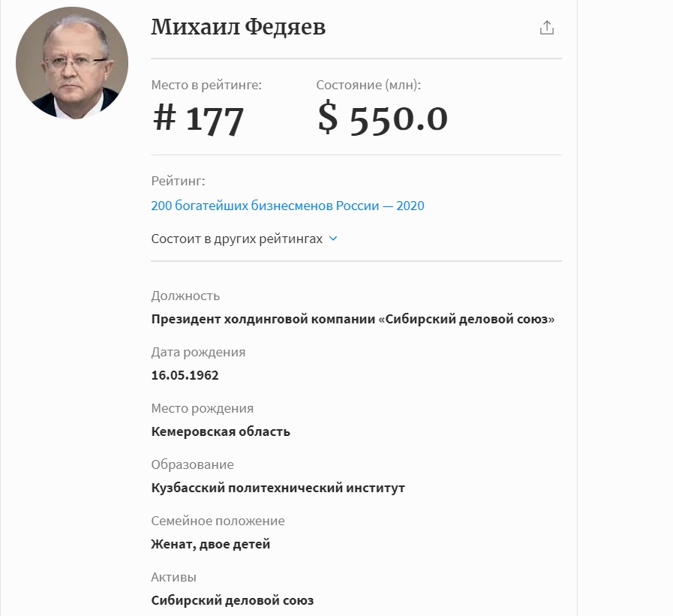Screen dimensions: 673x616
Task: Click the birthplace "Кемеровская область"
Action: [x=221, y=431]
